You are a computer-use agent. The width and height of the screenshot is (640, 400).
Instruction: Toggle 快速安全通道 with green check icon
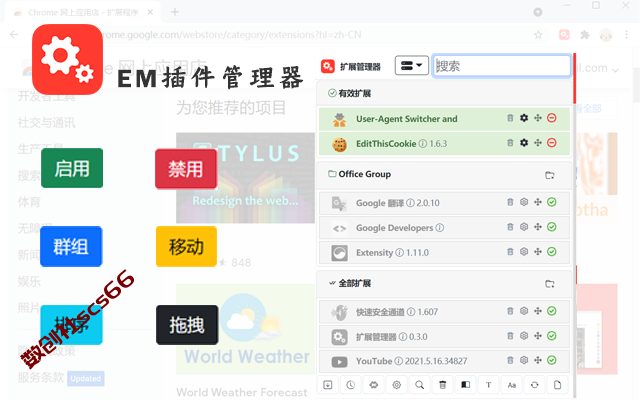pos(552,311)
